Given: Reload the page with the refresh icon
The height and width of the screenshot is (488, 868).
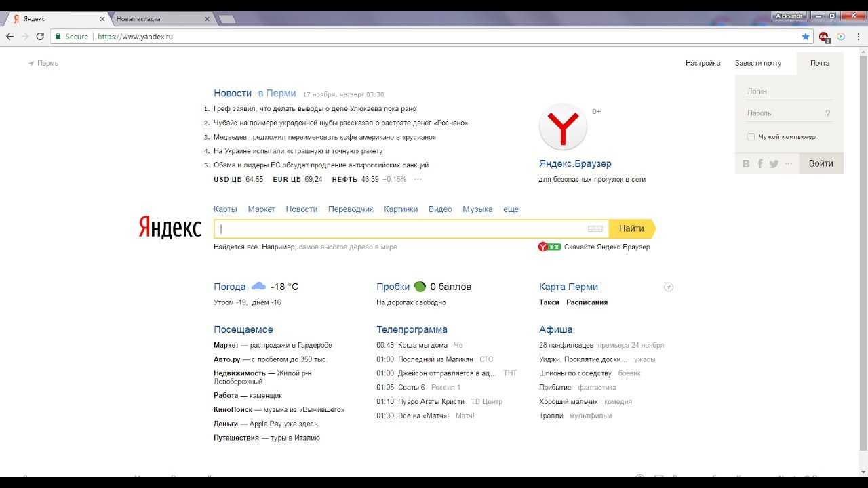Looking at the screenshot, I should click(40, 37).
